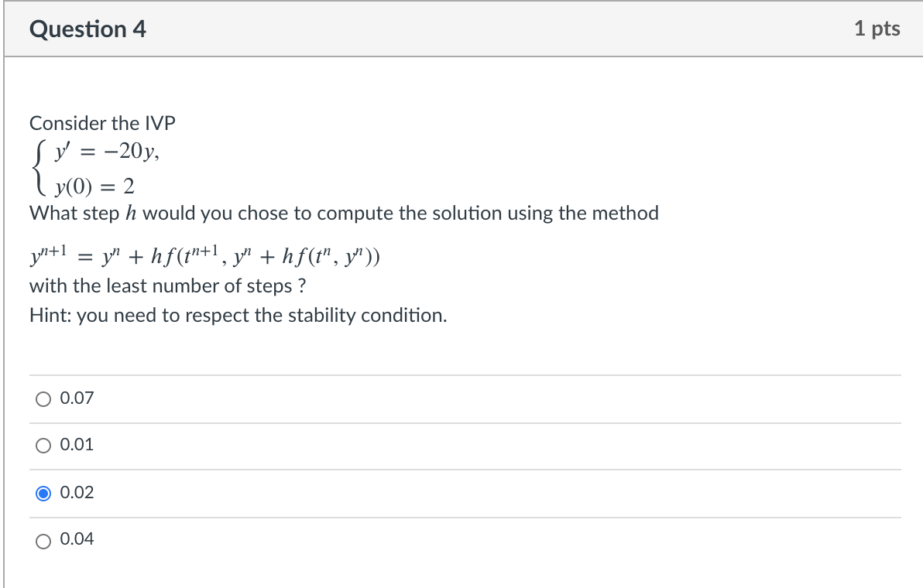The height and width of the screenshot is (588, 923).
Task: Click the Hint about the stability condition
Action: coord(238,316)
